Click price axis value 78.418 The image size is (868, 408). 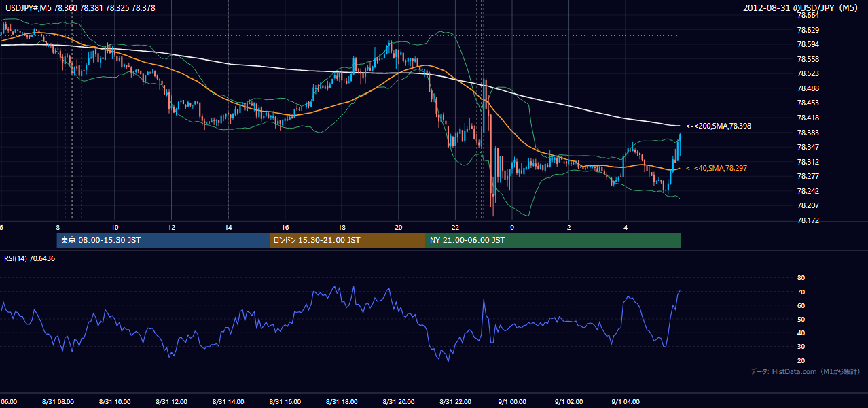click(807, 118)
